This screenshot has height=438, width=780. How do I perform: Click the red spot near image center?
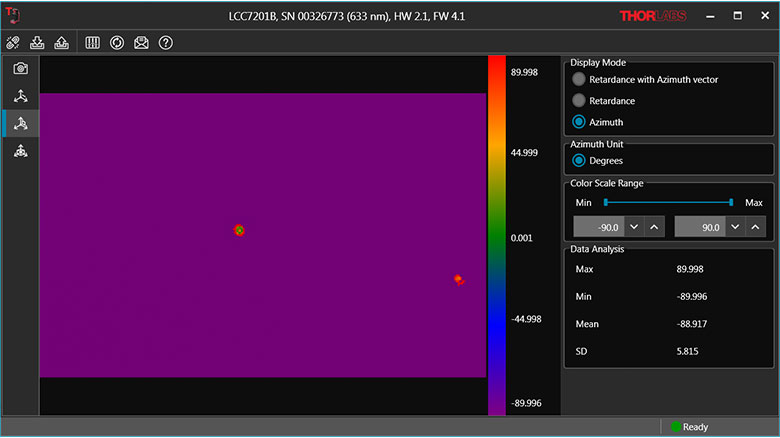point(239,230)
